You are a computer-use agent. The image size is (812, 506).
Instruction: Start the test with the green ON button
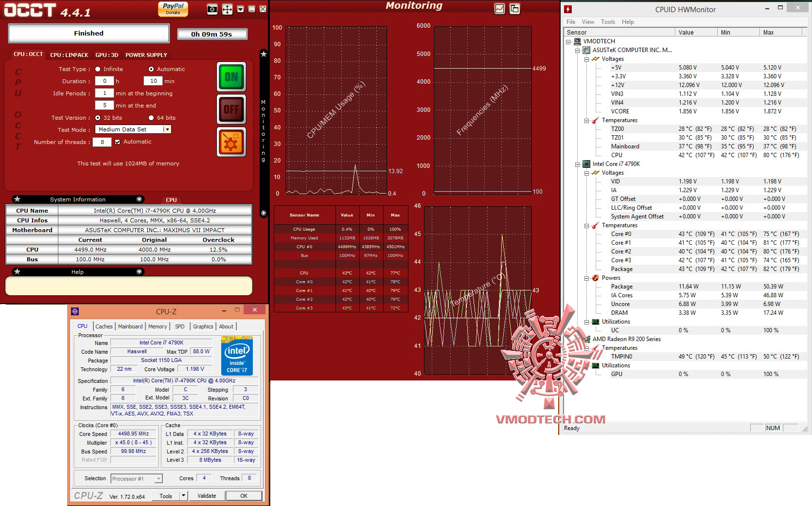tap(231, 76)
